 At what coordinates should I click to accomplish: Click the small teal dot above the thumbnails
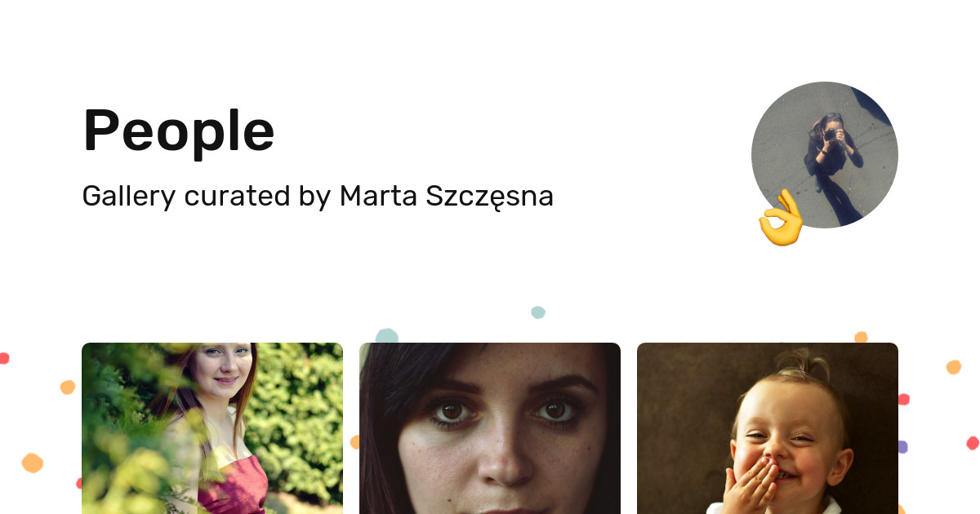538,312
